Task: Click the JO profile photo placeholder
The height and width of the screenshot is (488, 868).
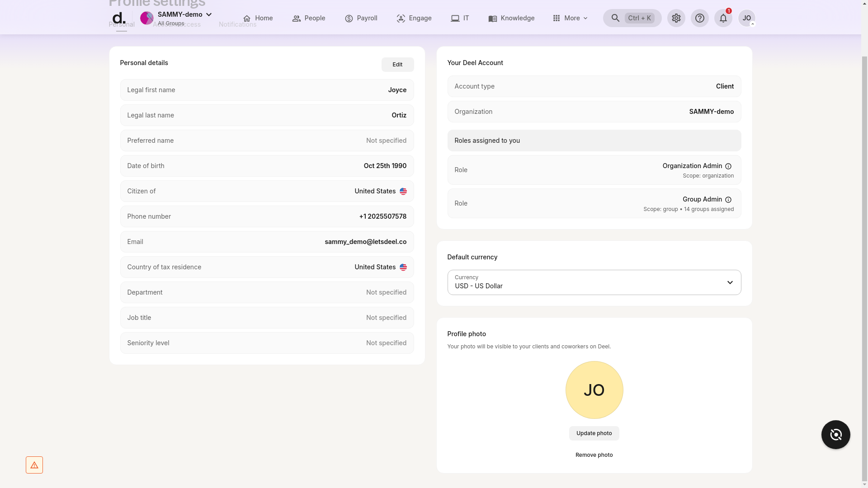Action: 594,390
